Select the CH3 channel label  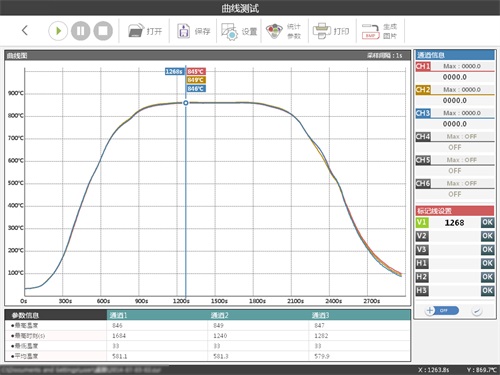423,113
